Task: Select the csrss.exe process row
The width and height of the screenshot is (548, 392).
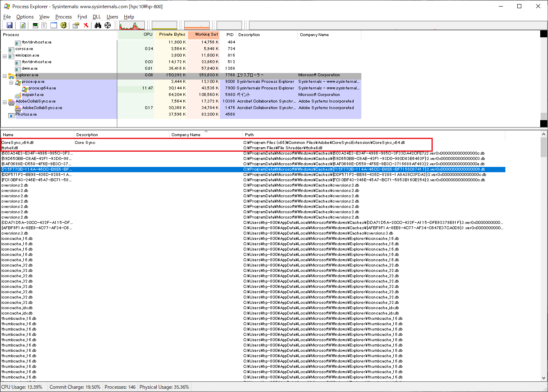Action: click(181, 49)
